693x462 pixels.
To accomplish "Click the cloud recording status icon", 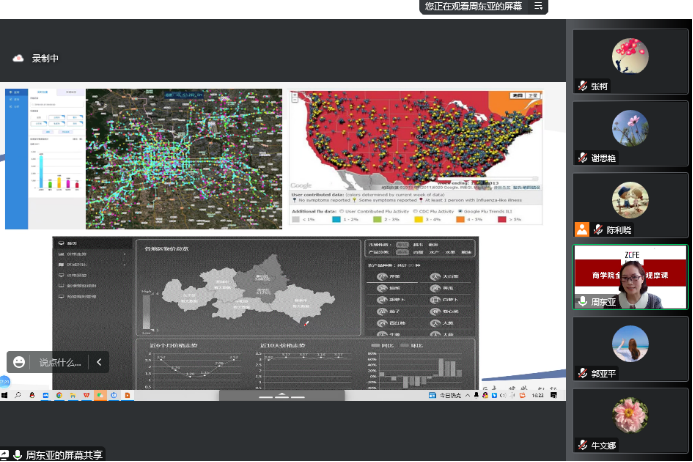I will coord(17,58).
